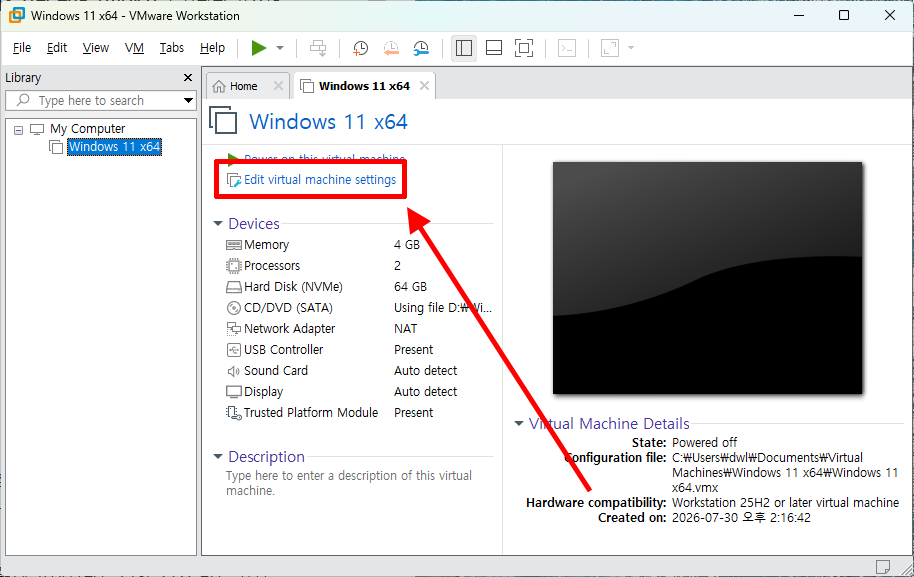Viewport: 914px width, 577px height.
Task: Select My Computer in the library tree
Action: click(87, 128)
